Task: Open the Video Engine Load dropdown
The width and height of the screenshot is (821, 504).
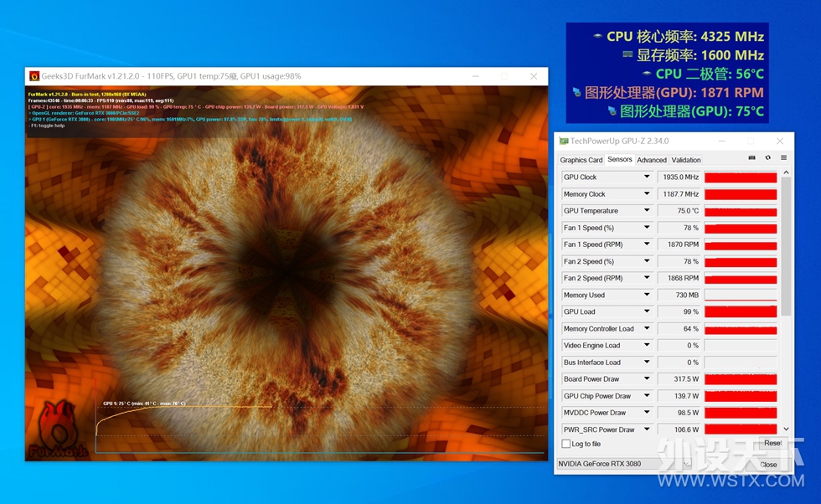Action: coord(647,345)
